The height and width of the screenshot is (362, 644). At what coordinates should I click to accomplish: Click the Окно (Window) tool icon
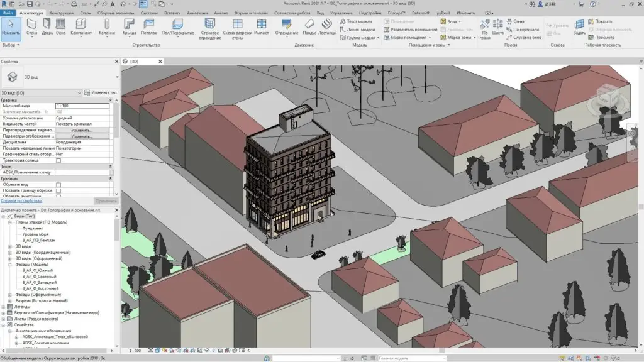point(61,25)
